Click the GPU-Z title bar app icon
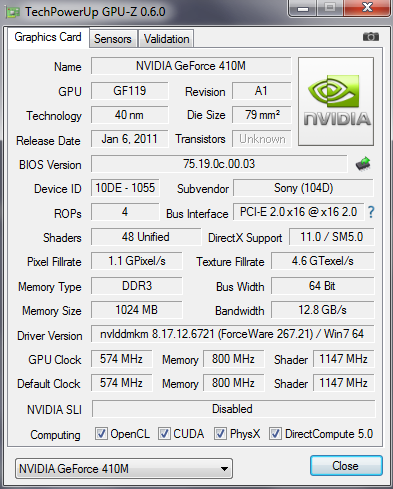Screen dimensions: 393x489 [13, 12]
